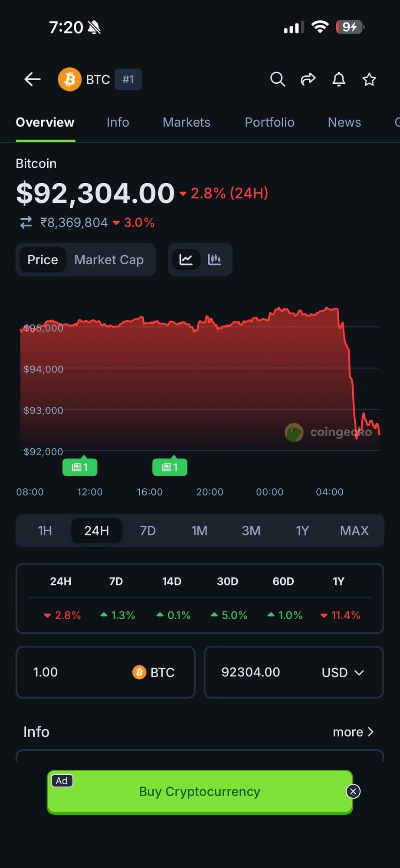Tap the back arrow icon

coord(33,79)
